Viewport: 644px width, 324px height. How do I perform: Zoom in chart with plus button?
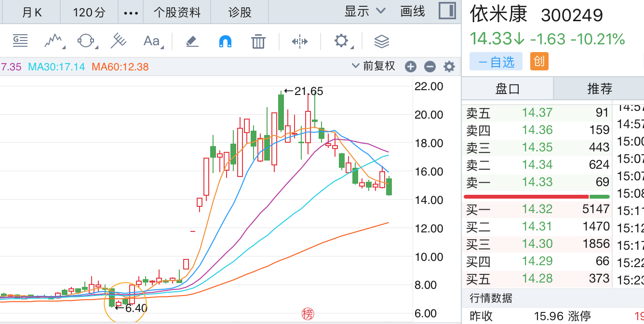tap(410, 67)
